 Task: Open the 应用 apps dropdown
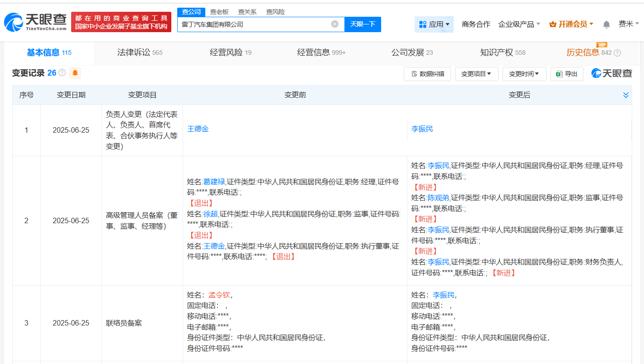pos(434,24)
